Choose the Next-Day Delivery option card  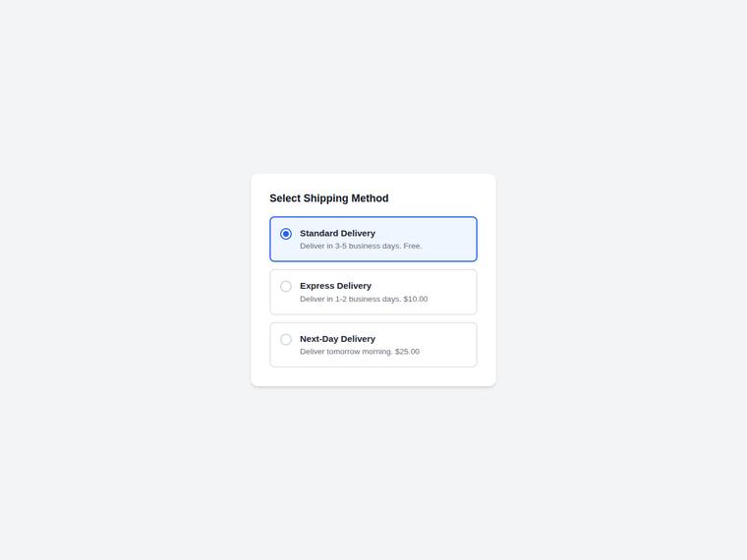(373, 345)
